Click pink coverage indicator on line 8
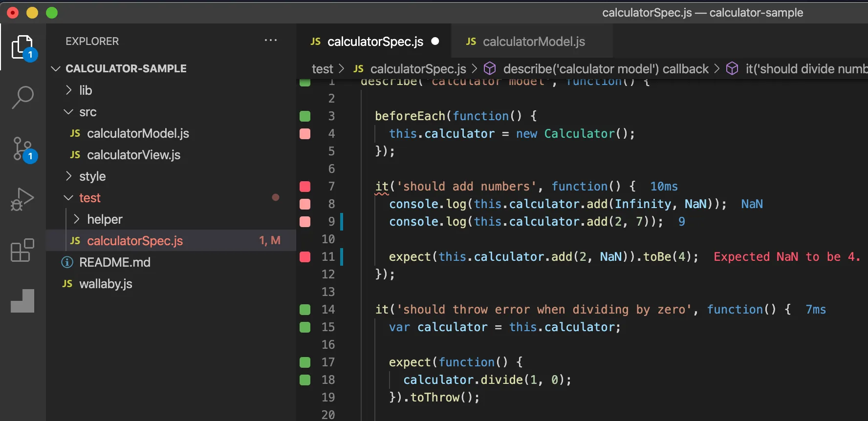868x421 pixels. coord(305,204)
